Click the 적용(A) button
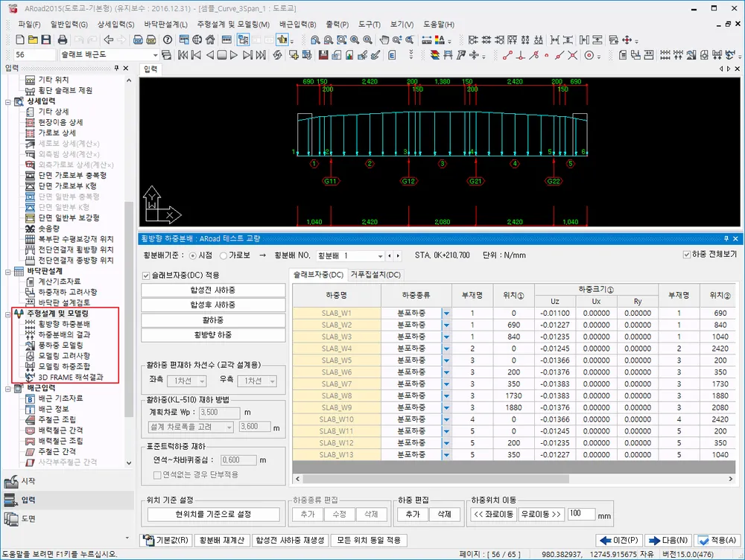745x560 pixels. [717, 540]
